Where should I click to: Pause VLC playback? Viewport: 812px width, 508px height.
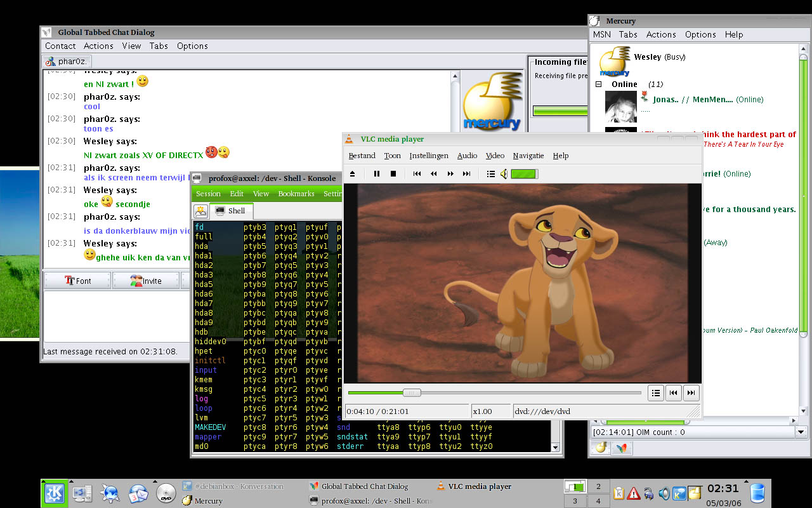tap(377, 174)
